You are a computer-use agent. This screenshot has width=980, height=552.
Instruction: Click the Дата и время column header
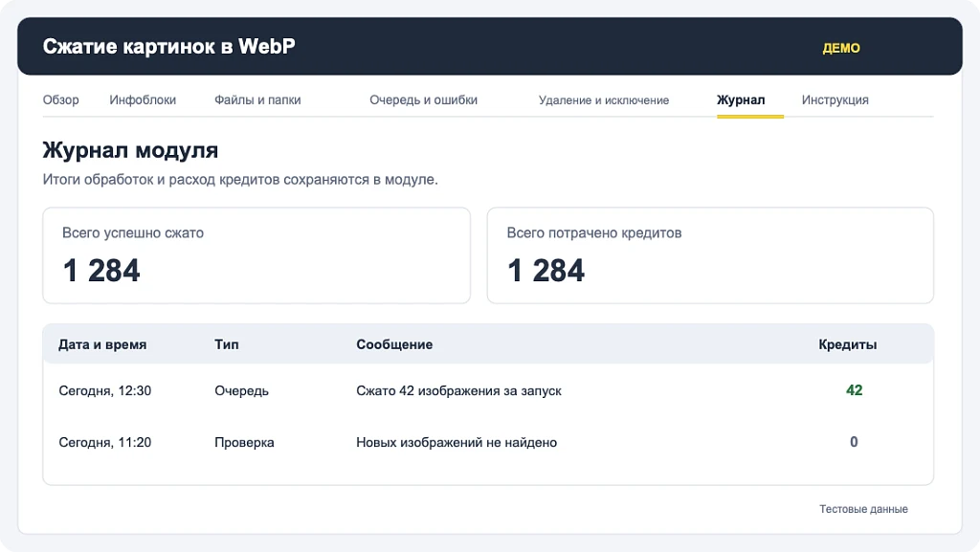click(102, 344)
